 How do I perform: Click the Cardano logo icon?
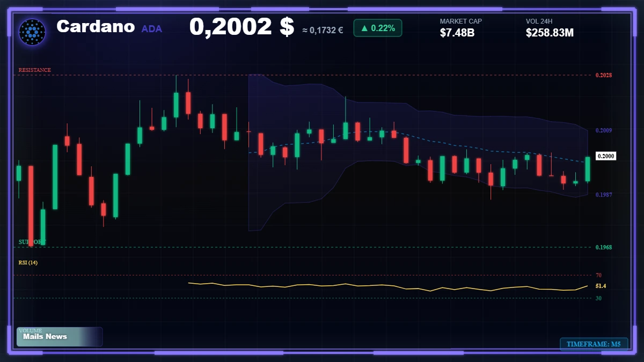32,32
